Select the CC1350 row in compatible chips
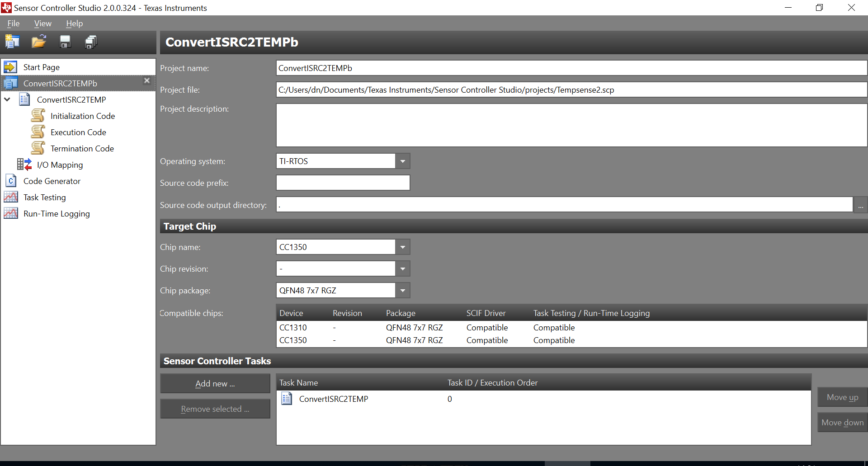Viewport: 868px width, 466px height. 571,340
